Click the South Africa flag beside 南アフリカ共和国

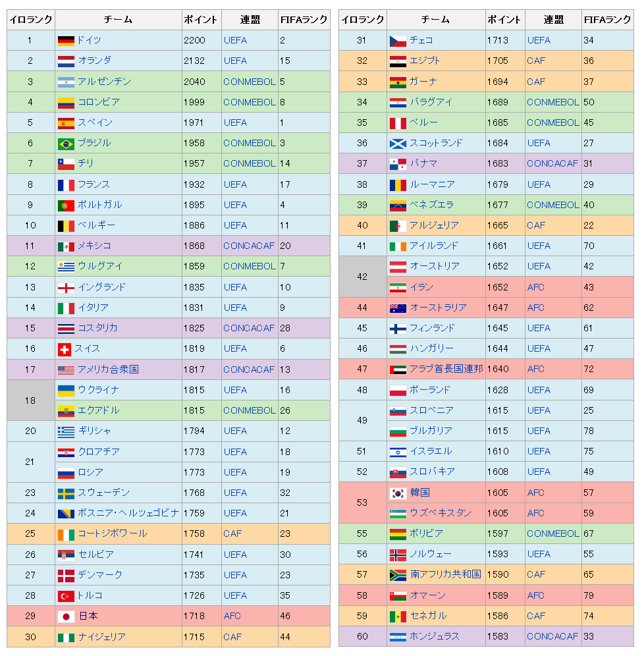click(x=398, y=575)
